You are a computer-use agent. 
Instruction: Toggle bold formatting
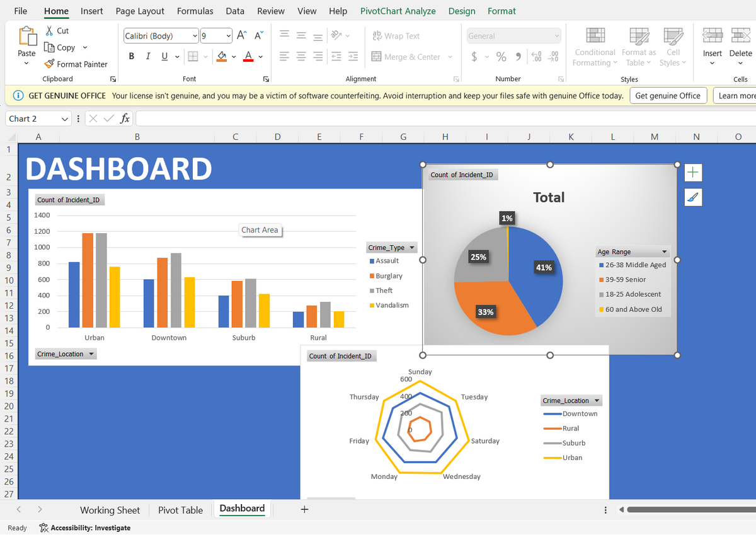coord(131,55)
